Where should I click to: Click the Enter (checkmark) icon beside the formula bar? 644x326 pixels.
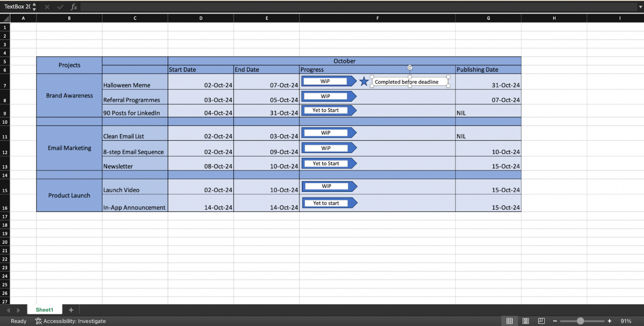pos(60,7)
